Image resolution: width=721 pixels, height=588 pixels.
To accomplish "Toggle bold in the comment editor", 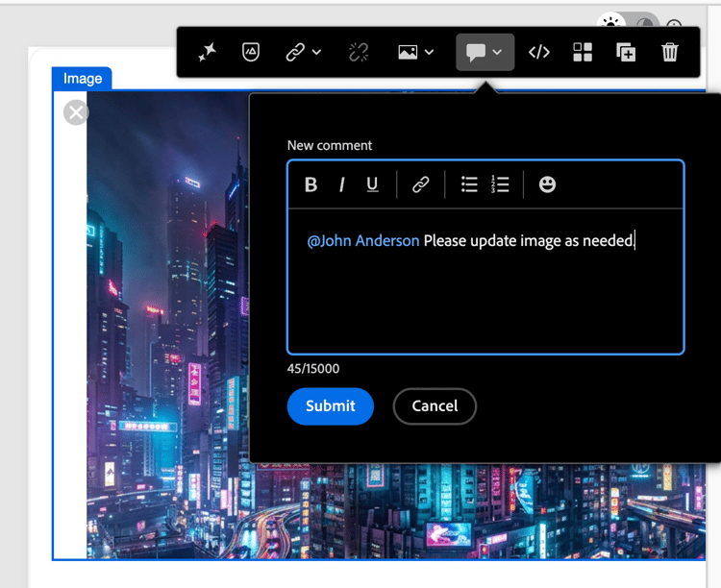I will (x=311, y=184).
